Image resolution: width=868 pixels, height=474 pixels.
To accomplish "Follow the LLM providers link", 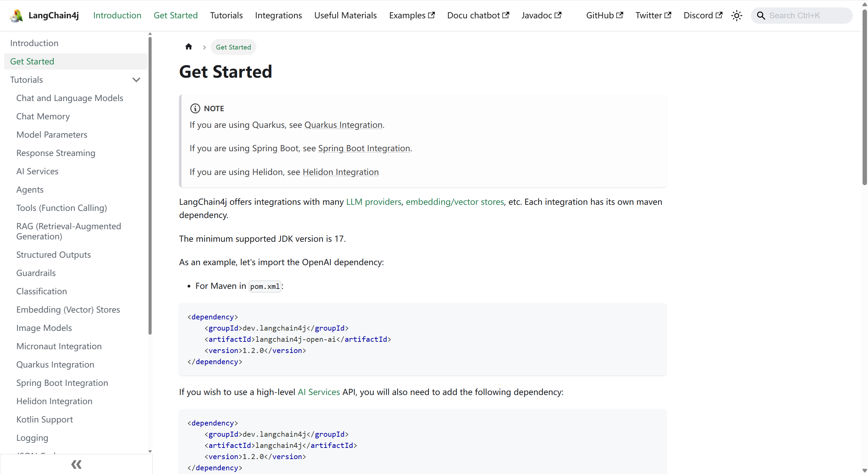I will pyautogui.click(x=373, y=202).
